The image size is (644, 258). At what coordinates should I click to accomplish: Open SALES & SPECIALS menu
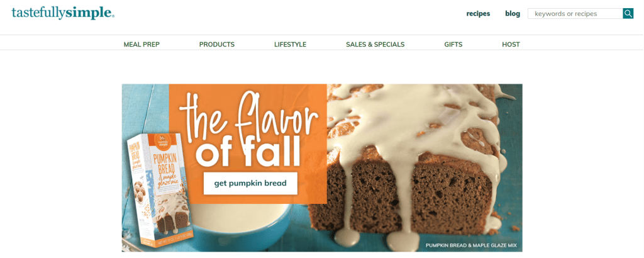tap(375, 45)
